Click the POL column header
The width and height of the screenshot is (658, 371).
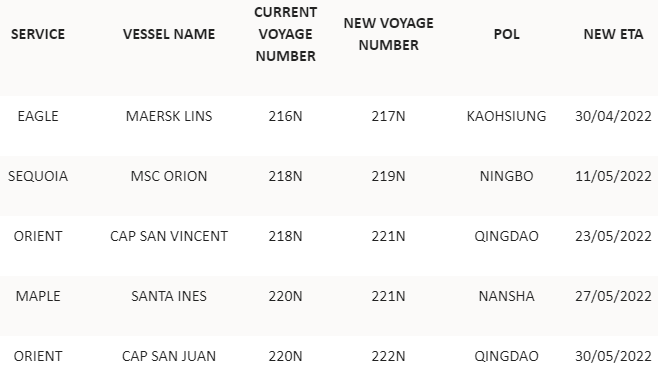tap(507, 34)
